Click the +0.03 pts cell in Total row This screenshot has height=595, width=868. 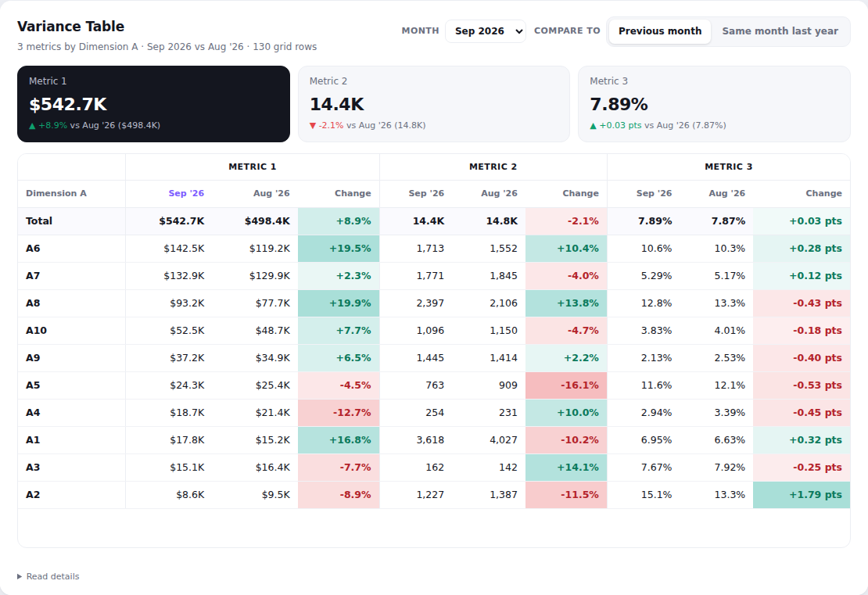pyautogui.click(x=802, y=220)
